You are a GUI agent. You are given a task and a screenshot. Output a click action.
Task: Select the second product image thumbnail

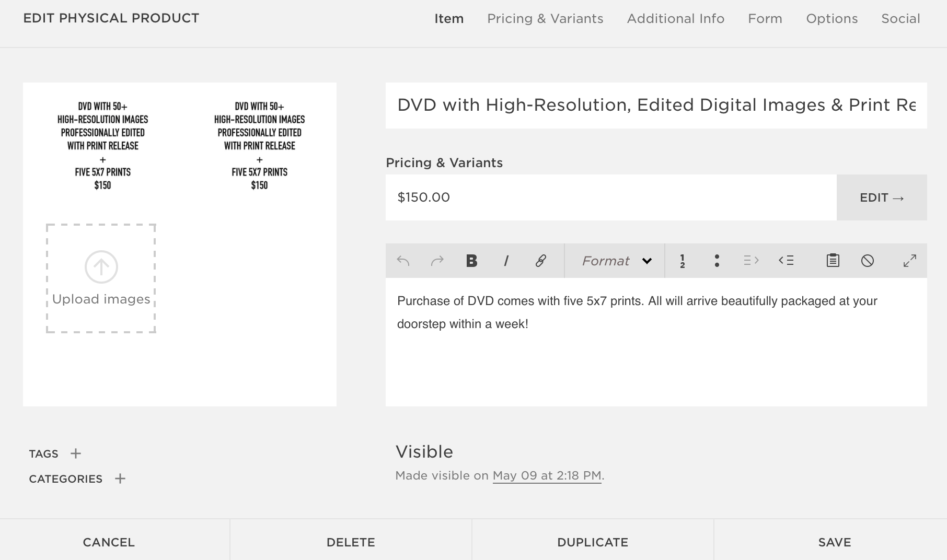[x=259, y=146]
